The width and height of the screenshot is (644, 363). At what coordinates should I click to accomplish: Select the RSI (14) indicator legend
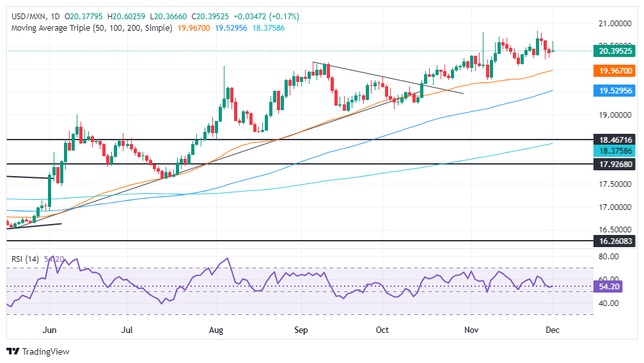25,259
